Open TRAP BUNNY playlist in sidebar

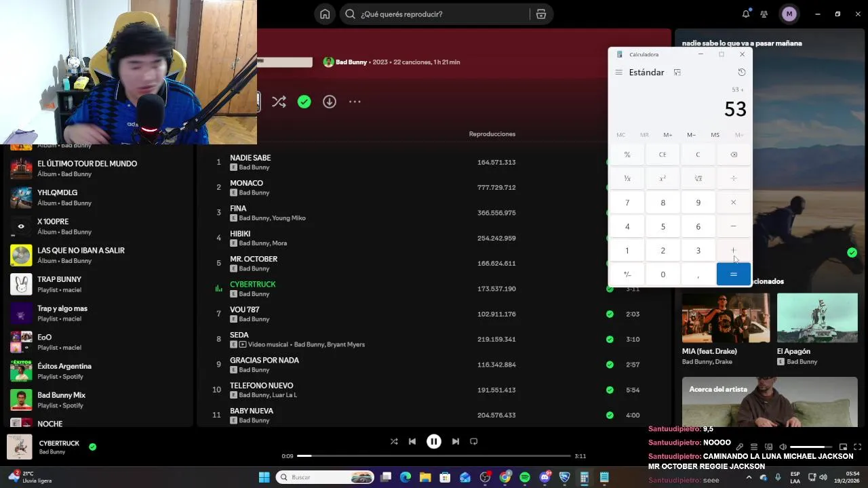(x=98, y=284)
